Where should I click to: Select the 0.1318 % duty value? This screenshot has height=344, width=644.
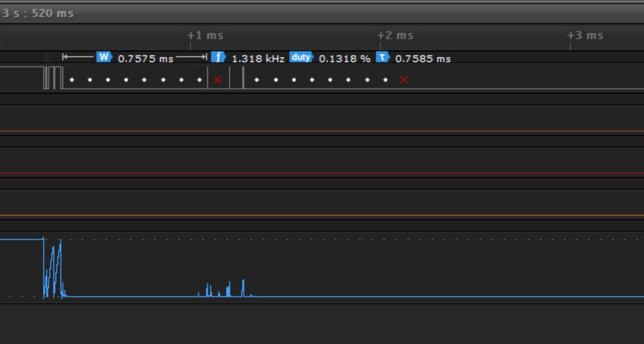pos(344,59)
